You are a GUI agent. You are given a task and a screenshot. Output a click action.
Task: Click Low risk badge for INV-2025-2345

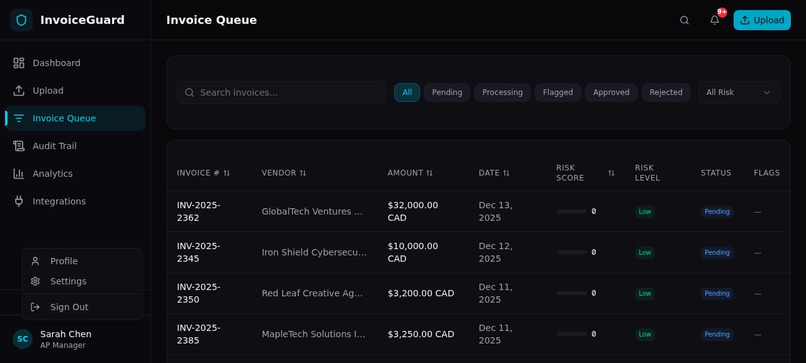pyautogui.click(x=645, y=252)
